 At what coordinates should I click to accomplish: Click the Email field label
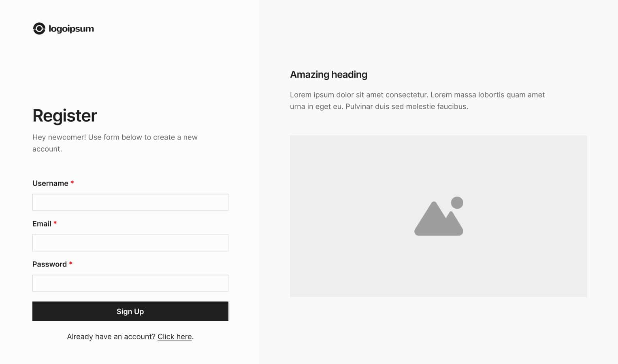point(42,224)
